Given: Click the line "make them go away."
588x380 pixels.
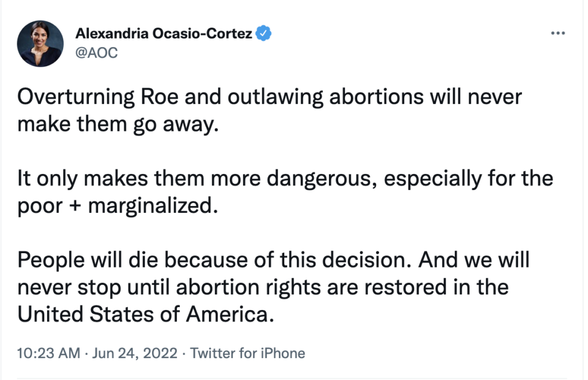Looking at the screenshot, I should [118, 123].
